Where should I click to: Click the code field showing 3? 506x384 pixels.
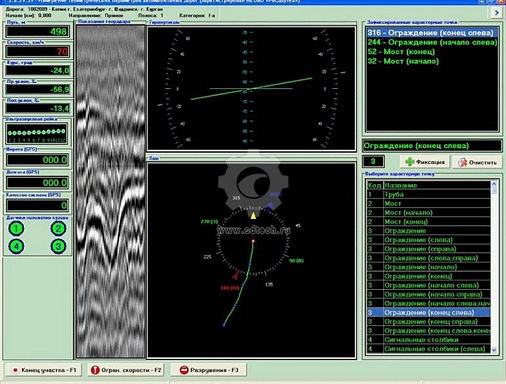point(373,162)
